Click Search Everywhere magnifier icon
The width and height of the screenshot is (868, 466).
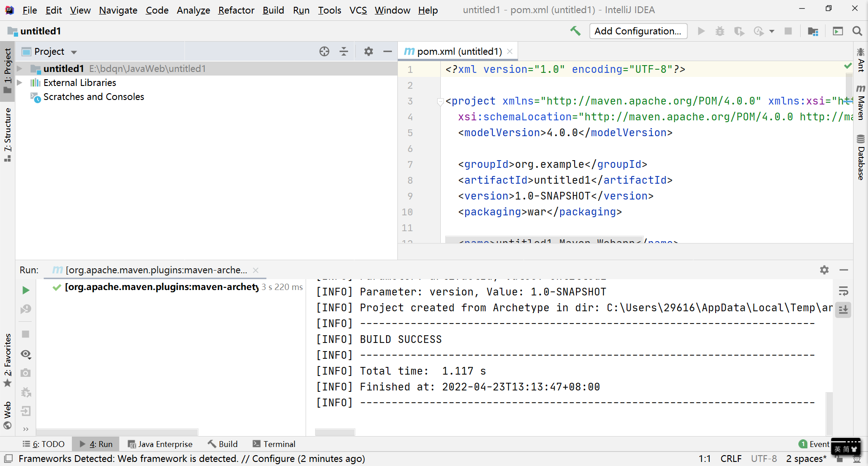857,31
